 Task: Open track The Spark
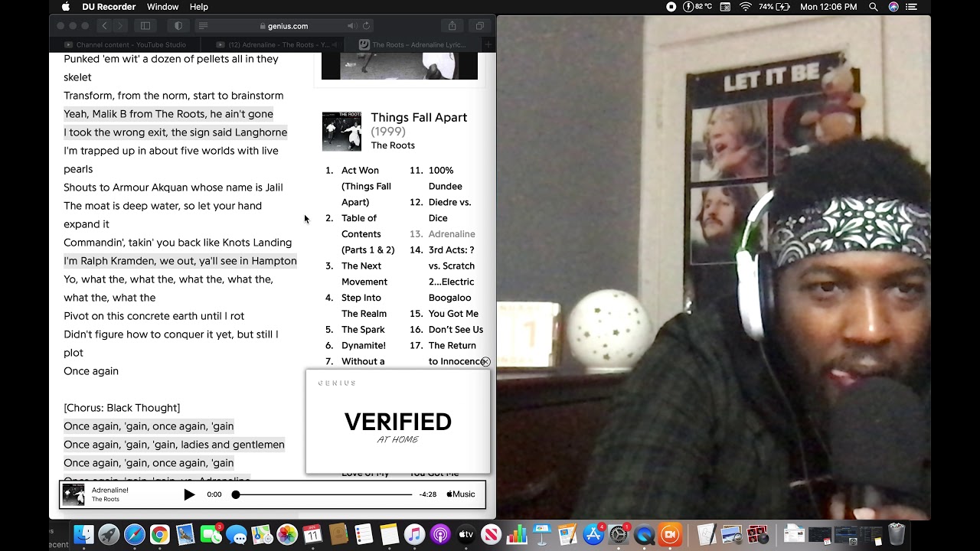click(x=363, y=330)
